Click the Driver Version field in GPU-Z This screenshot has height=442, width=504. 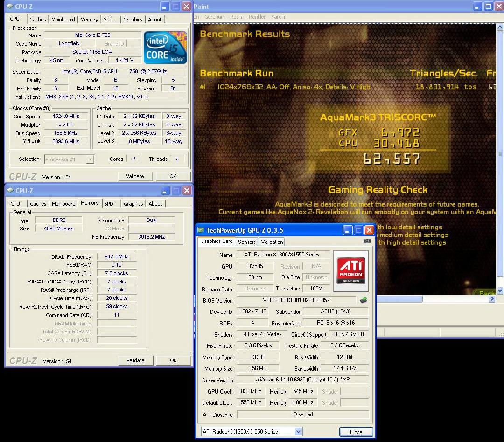[303, 380]
